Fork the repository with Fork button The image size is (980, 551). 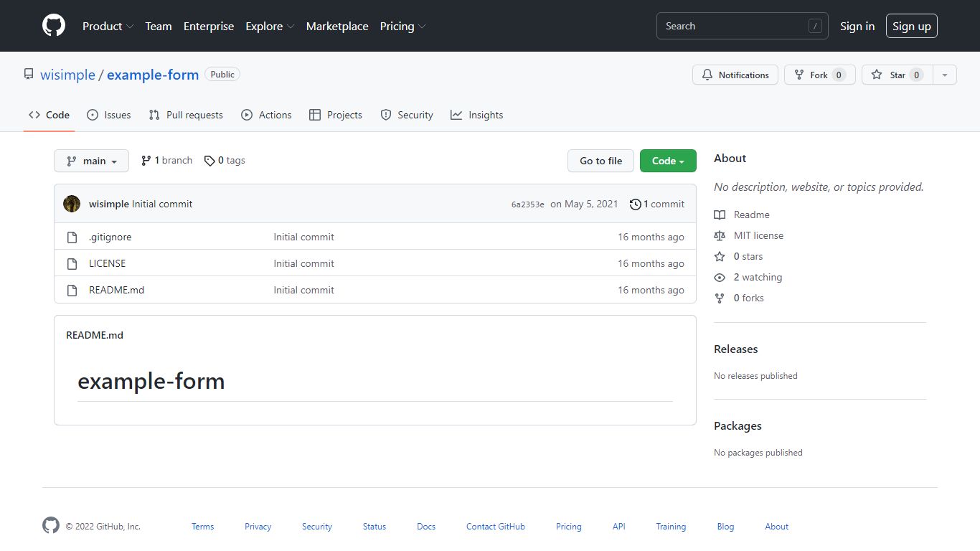click(x=820, y=75)
